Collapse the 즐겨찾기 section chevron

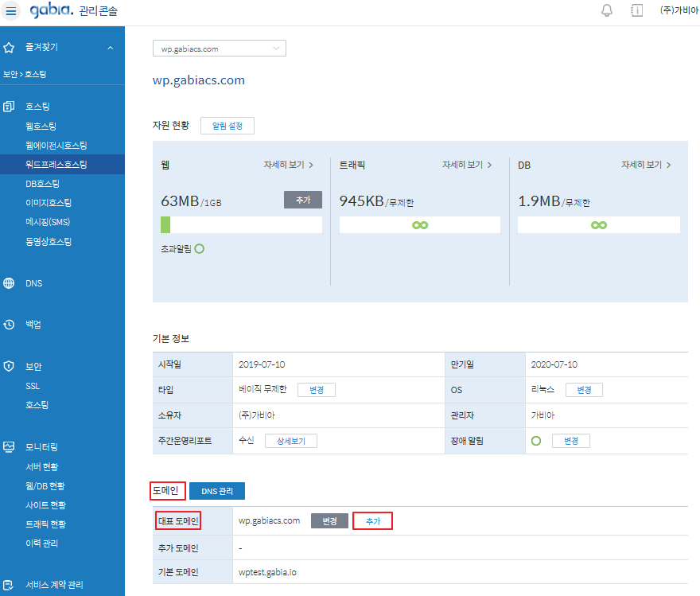(x=111, y=48)
